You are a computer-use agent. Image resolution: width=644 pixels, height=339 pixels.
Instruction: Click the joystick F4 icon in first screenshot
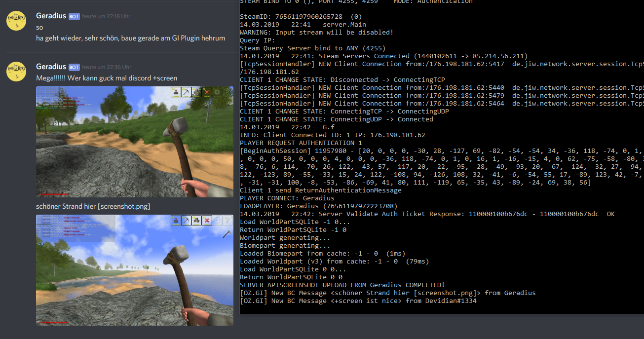pos(176,92)
